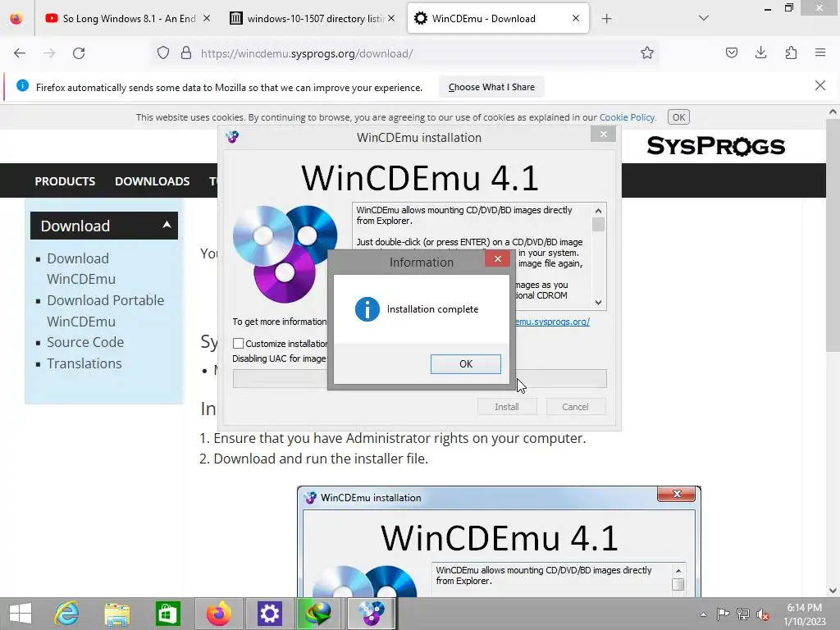Image resolution: width=840 pixels, height=630 pixels.
Task: Close the Information dialog with the red X
Action: 497,258
